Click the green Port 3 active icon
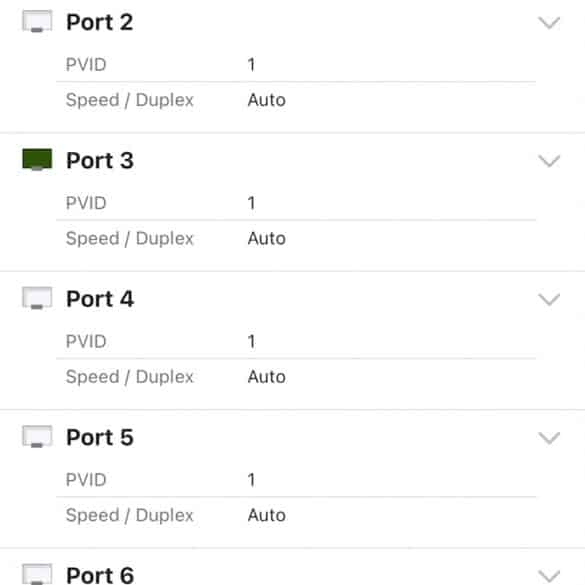This screenshot has width=585, height=585. tap(37, 160)
